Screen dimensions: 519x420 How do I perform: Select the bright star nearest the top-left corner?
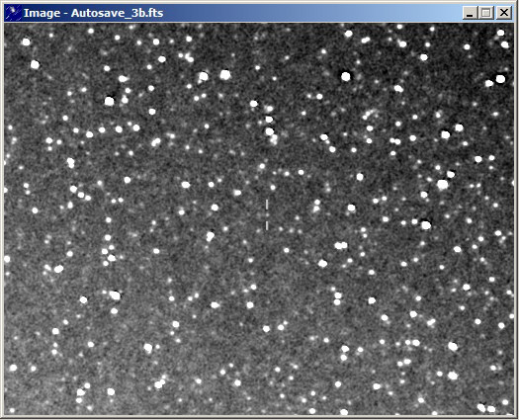coord(26,42)
